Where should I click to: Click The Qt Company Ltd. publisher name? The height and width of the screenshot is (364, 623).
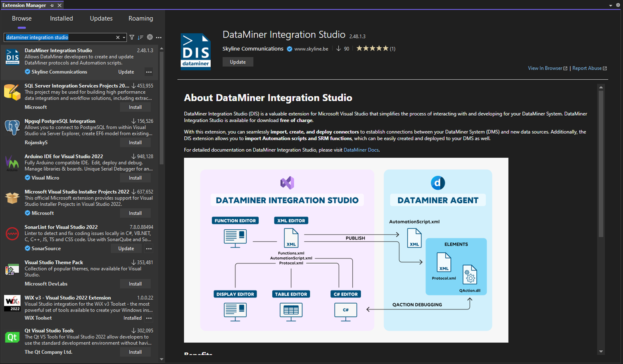click(48, 352)
